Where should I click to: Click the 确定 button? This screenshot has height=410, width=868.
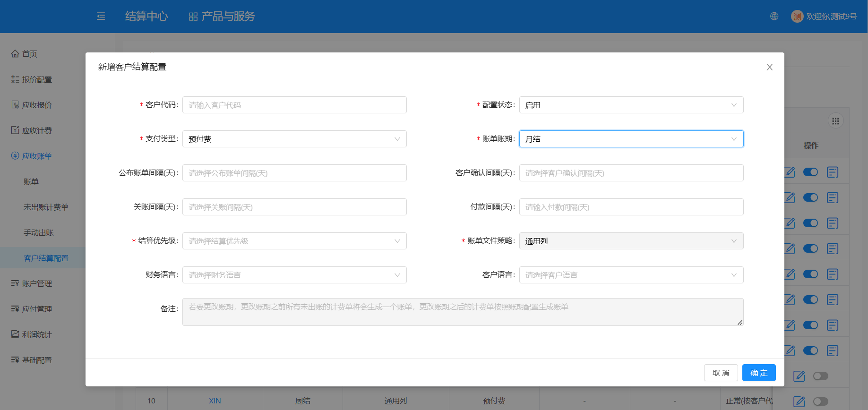coord(759,373)
